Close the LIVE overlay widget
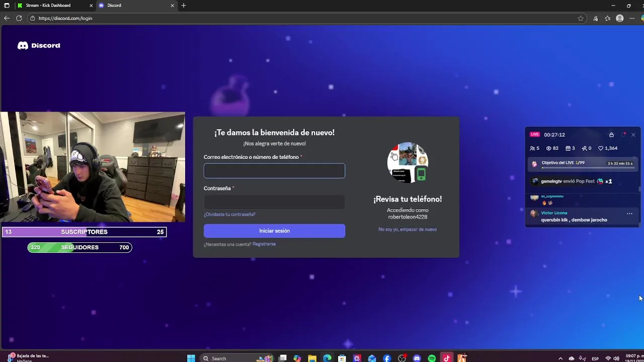Screen dimensions: 644x362 point(633,135)
